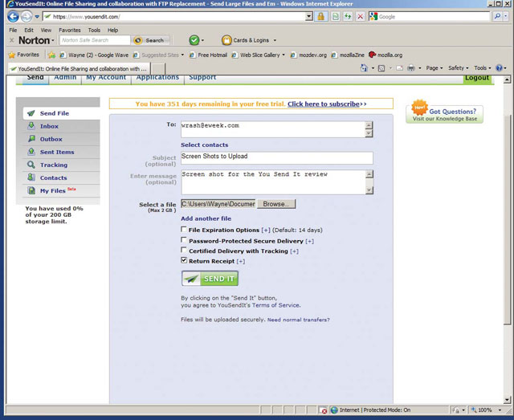514x420 pixels.
Task: Click the IE Home toolbar icon
Action: click(364, 68)
